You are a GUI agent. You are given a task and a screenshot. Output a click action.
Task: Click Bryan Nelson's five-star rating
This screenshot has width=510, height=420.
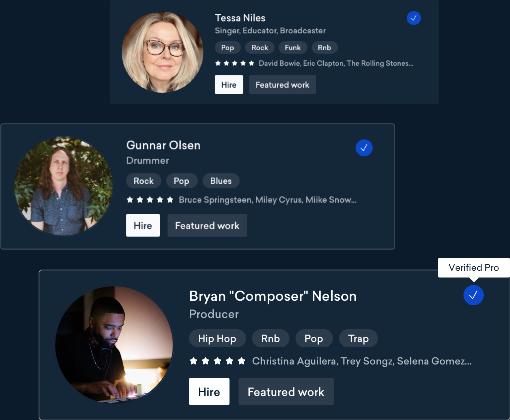pos(217,361)
